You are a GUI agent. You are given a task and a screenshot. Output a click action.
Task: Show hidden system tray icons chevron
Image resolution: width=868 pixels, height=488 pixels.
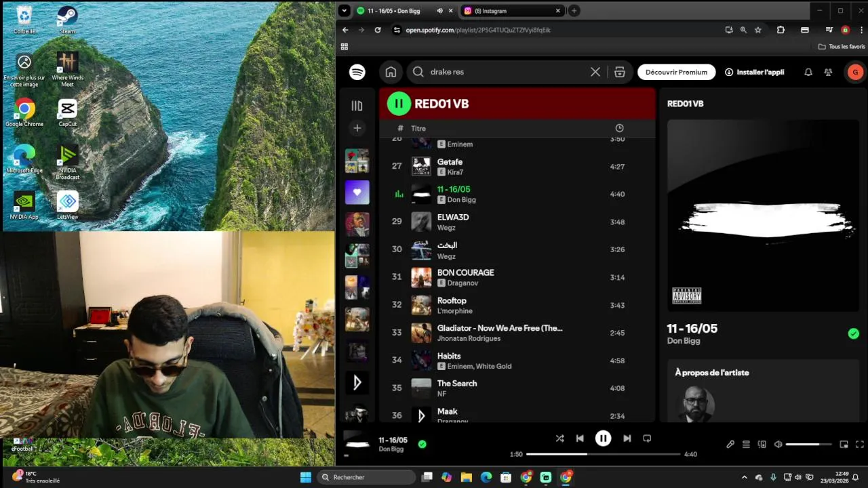(744, 477)
